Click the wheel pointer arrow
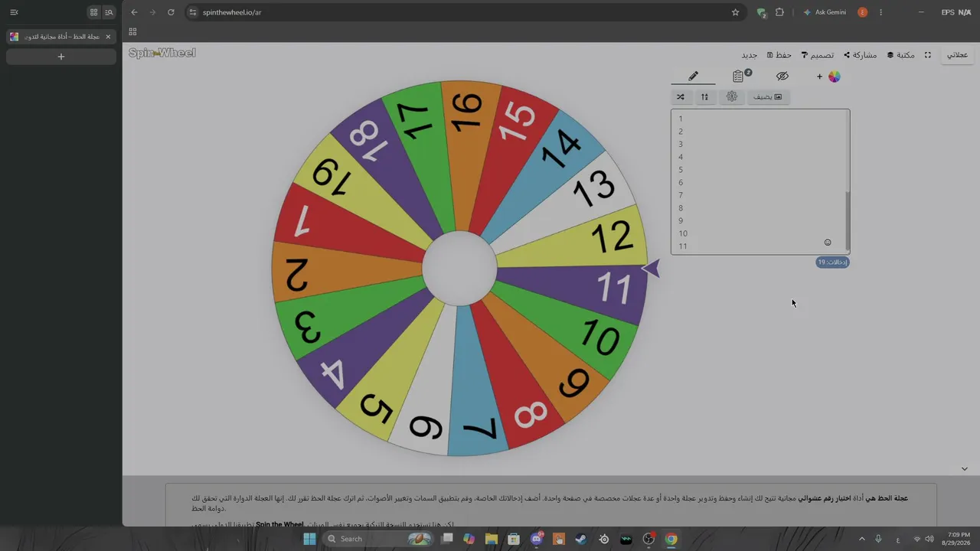Screen dimensions: 980x551 point(650,269)
